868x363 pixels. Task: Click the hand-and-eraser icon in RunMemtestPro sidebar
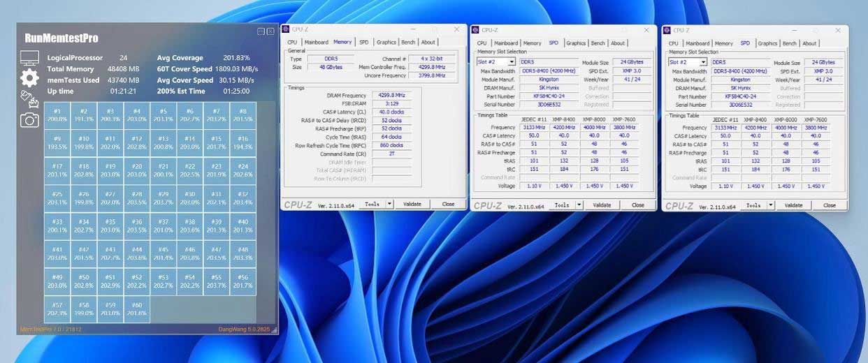29,98
